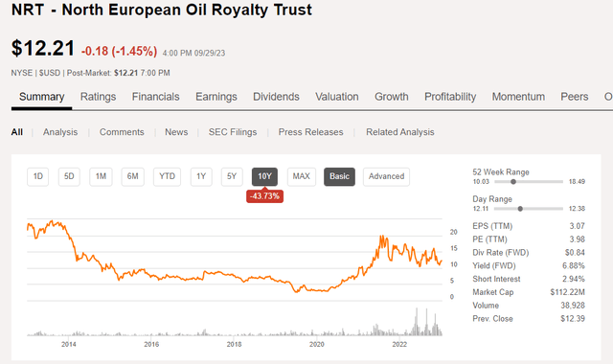Open the Dividends tab

point(276,97)
